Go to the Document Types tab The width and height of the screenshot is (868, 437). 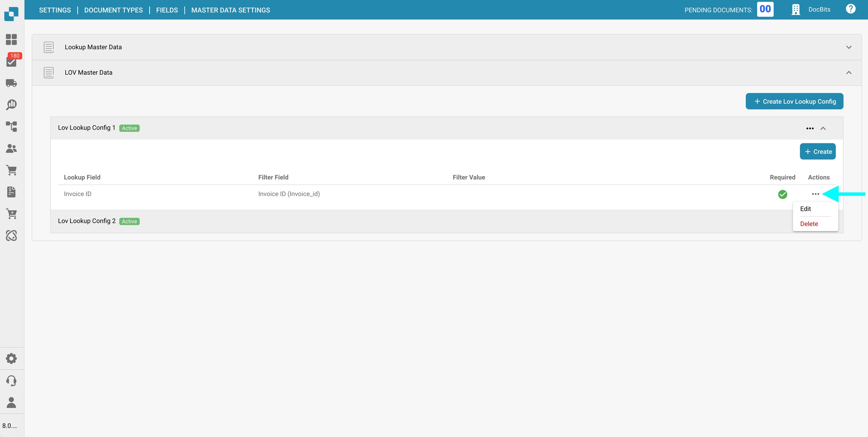tap(113, 10)
